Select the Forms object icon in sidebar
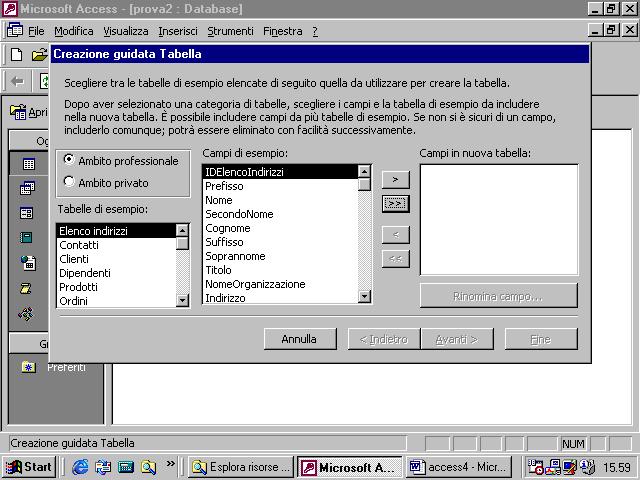 pos(27,213)
